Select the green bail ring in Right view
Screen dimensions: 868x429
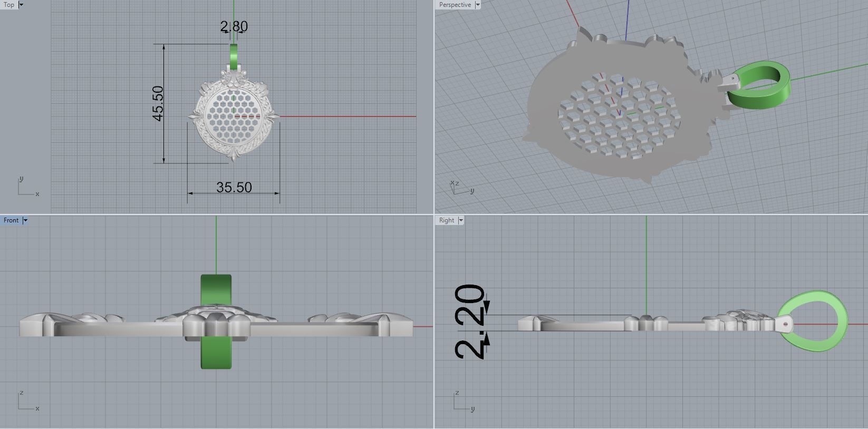tap(813, 321)
